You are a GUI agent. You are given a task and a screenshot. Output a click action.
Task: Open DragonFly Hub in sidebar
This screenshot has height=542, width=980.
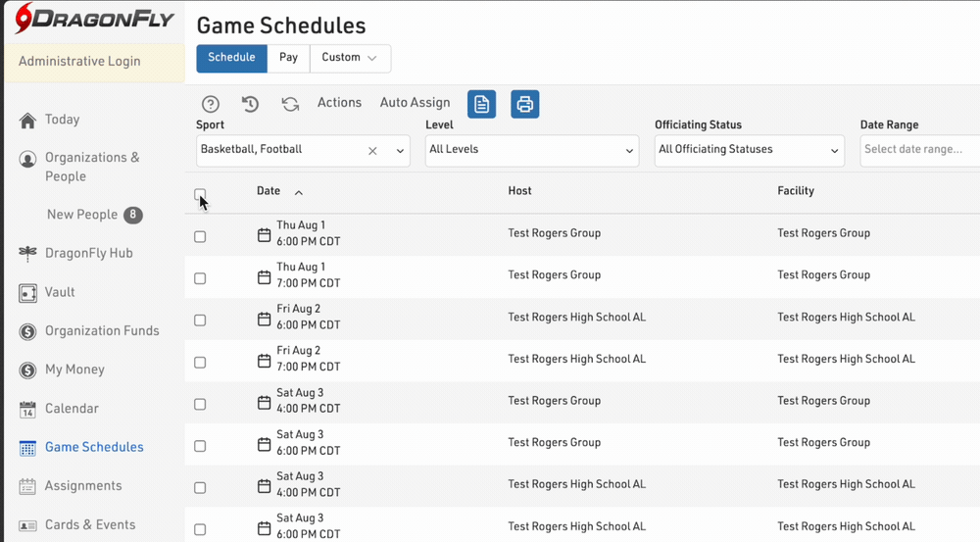point(88,253)
